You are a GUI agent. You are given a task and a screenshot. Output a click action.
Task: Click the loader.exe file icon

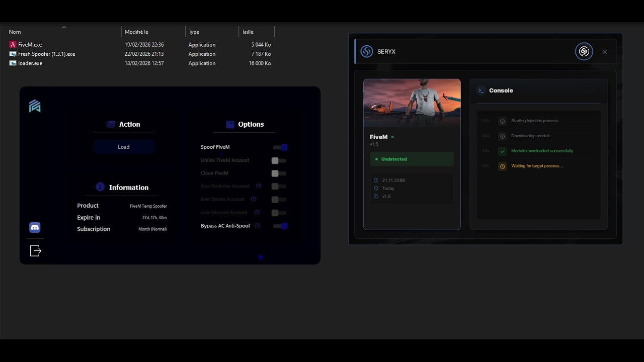coord(13,63)
